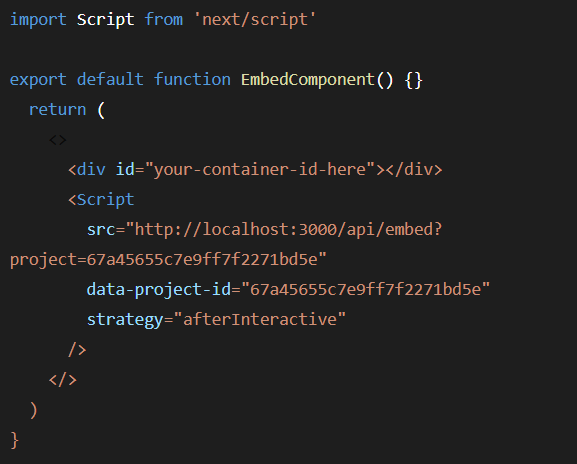Click the 'export' keyword
Image resolution: width=577 pixels, height=464 pixels.
point(38,80)
